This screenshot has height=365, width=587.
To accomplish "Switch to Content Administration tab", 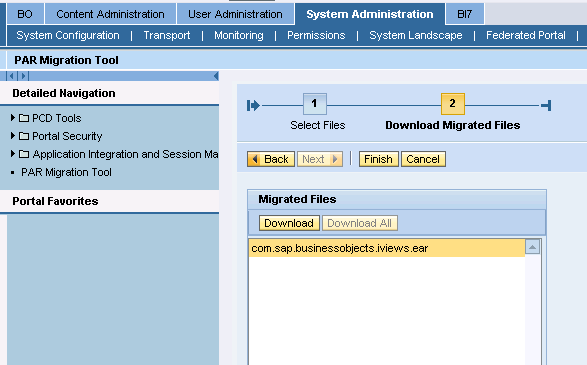I will point(110,14).
